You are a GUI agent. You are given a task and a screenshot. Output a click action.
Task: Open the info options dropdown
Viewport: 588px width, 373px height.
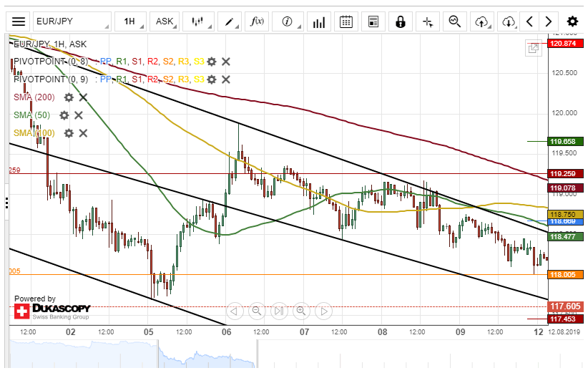pos(288,21)
